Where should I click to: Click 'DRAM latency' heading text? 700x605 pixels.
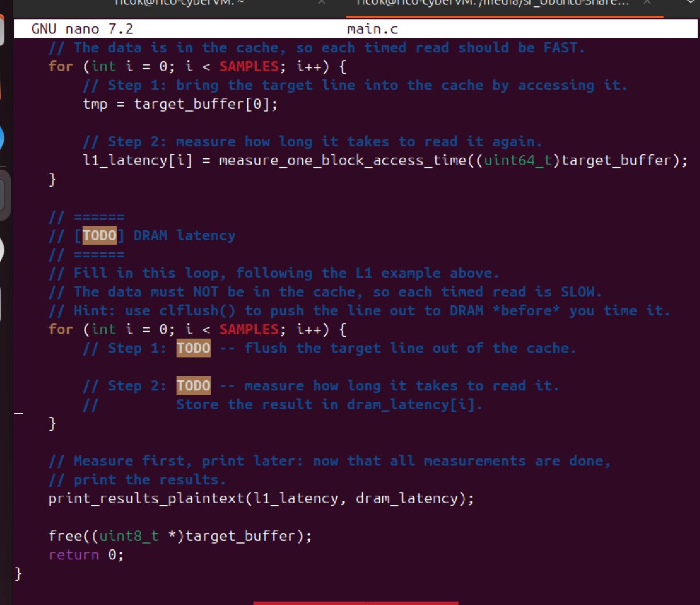click(x=184, y=236)
